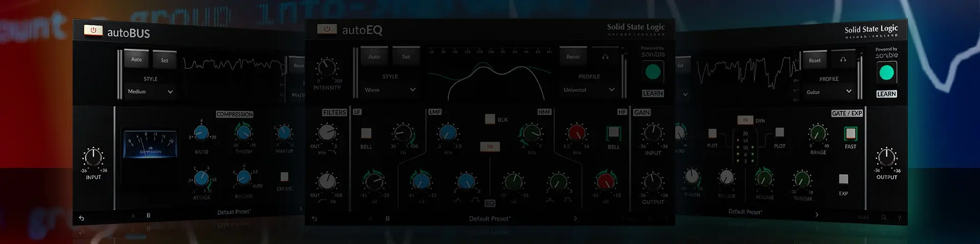
Task: Click the autoBUS compression VU meter
Action: click(150, 144)
